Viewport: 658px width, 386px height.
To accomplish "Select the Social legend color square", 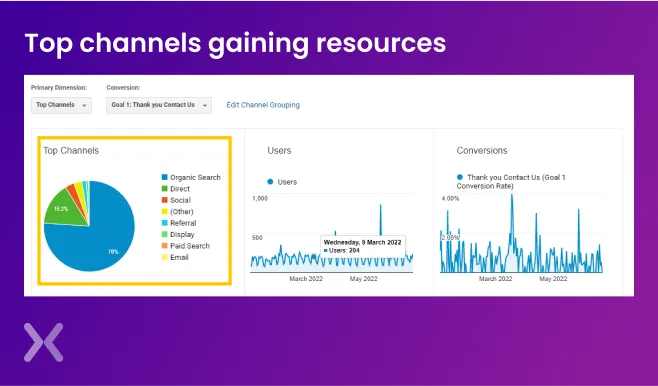I will [165, 200].
